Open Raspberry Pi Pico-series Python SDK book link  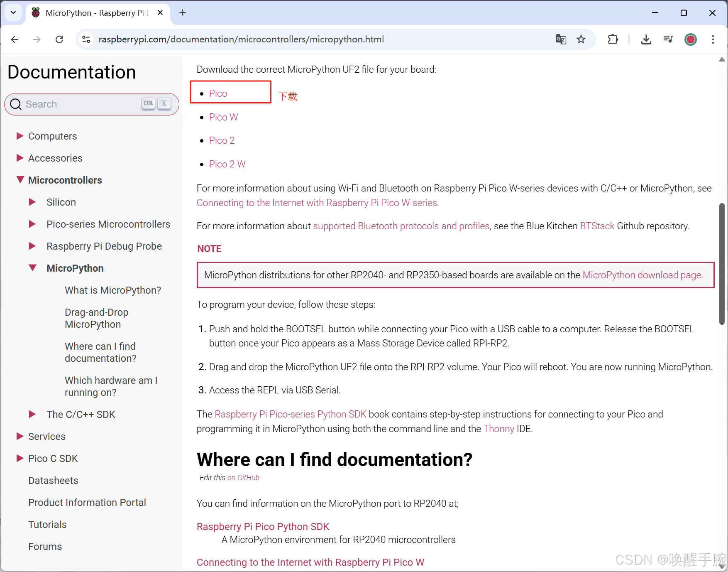[x=291, y=414]
